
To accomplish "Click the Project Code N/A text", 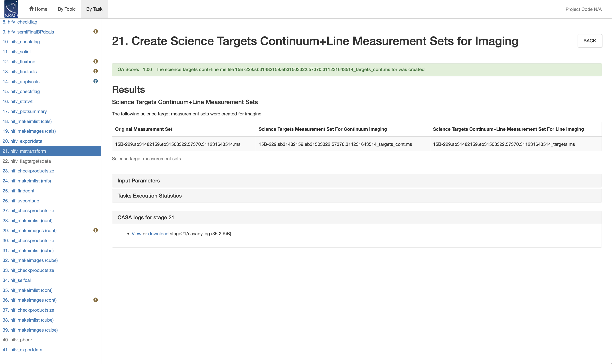I will click(x=583, y=9).
